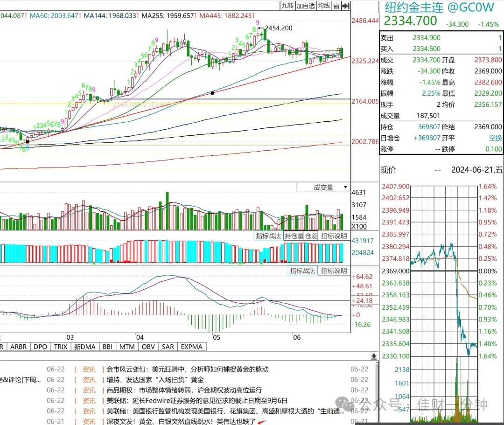Click the MA445: 1882.245 label
The width and height of the screenshot is (504, 425).
click(x=227, y=15)
